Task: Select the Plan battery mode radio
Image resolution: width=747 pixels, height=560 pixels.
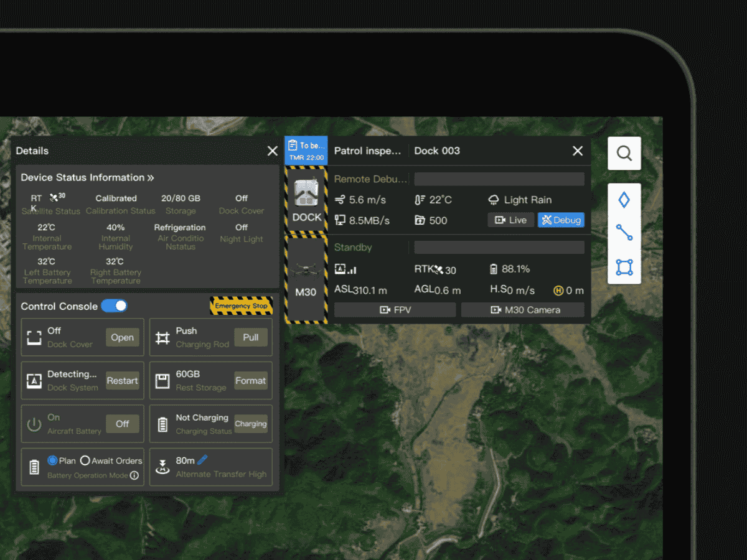Action: (53, 460)
